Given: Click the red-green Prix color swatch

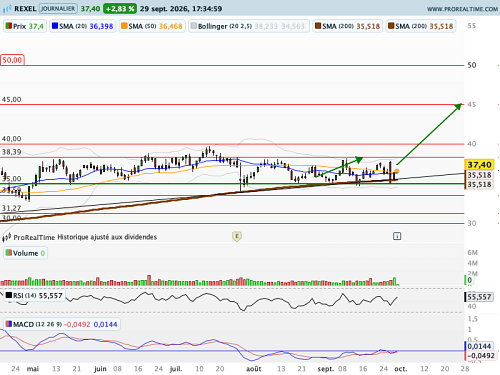Looking at the screenshot, I should 9,26.
